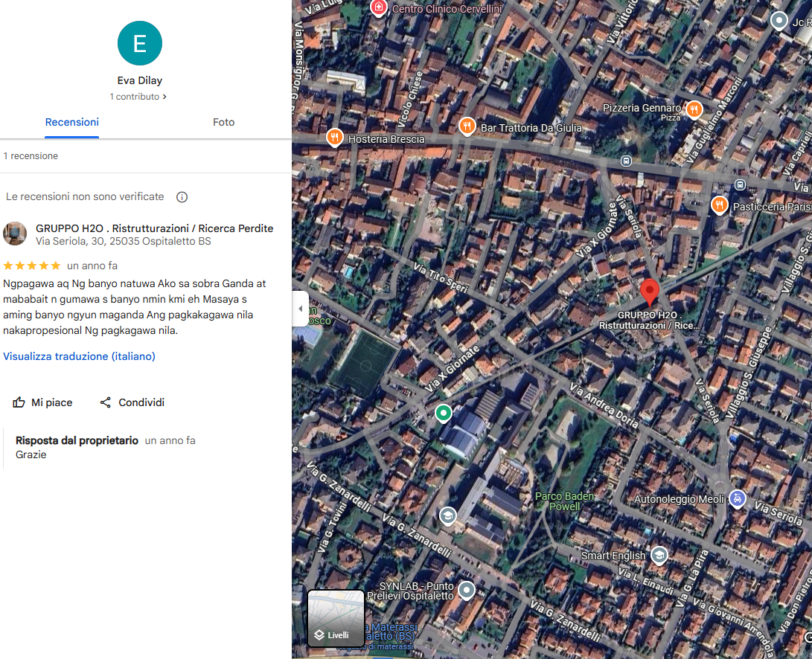Image resolution: width=812 pixels, height=659 pixels.
Task: Click the Via Guglielmo Marconi street label
Action: [x=714, y=120]
